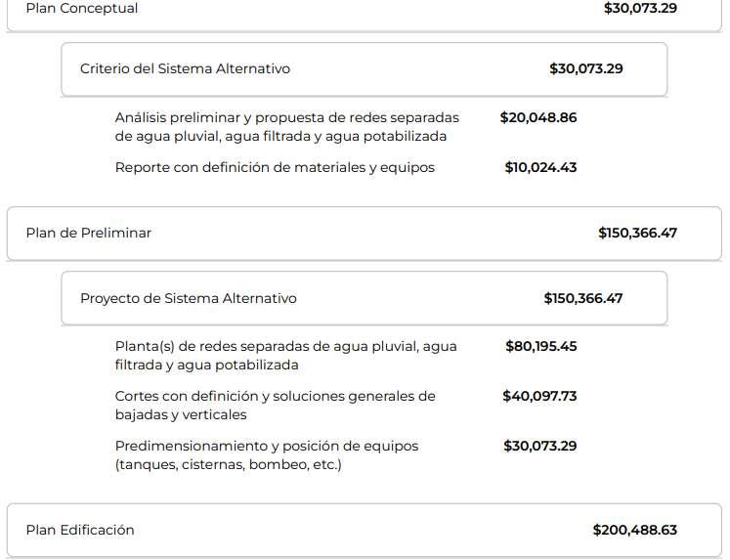Toggle the Plan de Preliminar section
The width and height of the screenshot is (730, 560).
(365, 234)
